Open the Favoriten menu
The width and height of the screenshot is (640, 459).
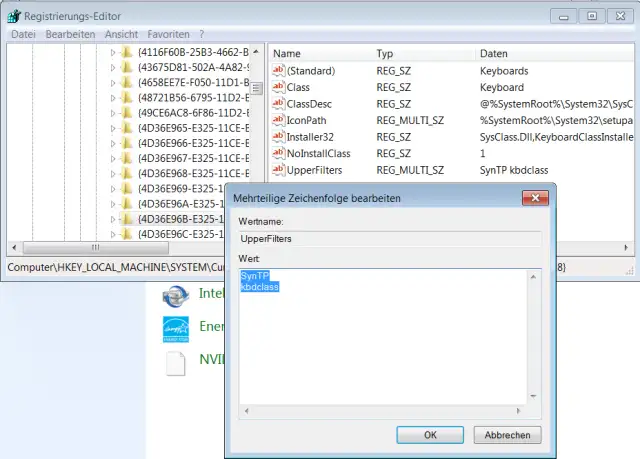pos(168,34)
